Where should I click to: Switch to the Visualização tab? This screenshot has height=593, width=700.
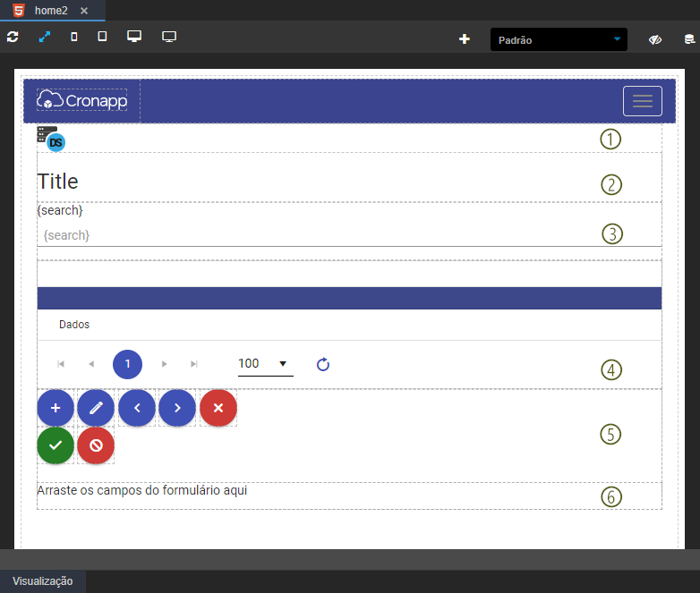click(x=42, y=581)
